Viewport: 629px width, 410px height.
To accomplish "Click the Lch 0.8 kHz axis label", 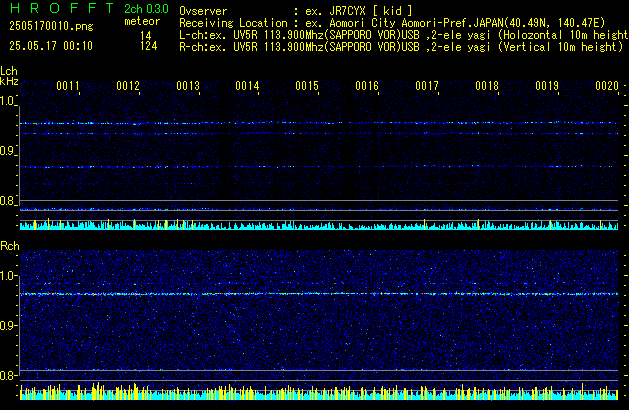I will click(7, 201).
